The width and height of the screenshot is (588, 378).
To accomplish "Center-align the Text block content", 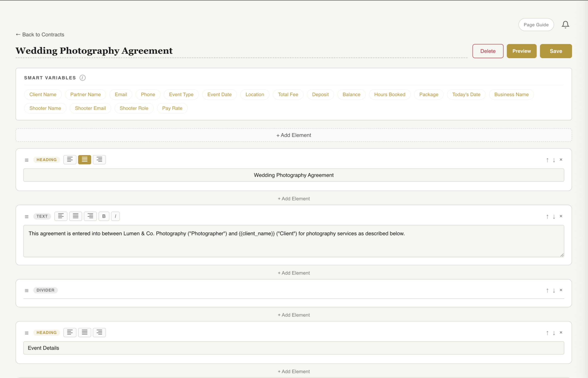I will coord(76,216).
